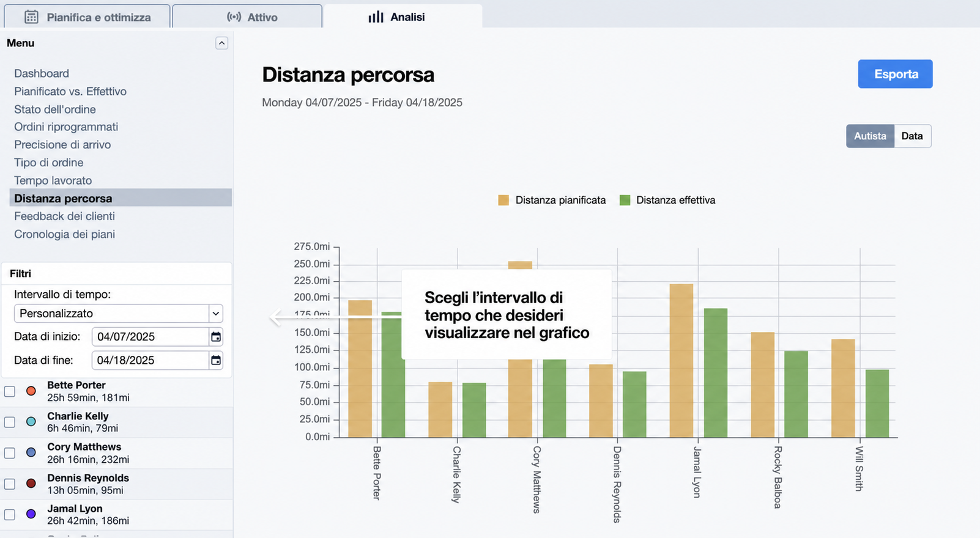Image resolution: width=980 pixels, height=538 pixels.
Task: Open the calendar picker for Data di inizio
Action: 216,337
